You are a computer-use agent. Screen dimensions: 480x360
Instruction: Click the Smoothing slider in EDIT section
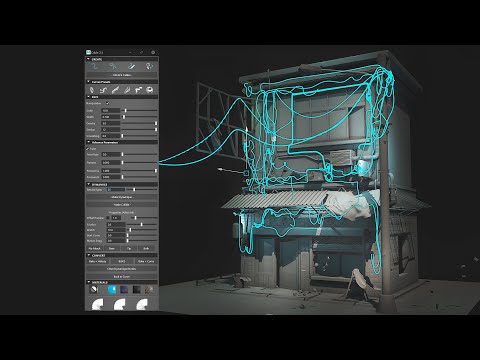(139, 136)
